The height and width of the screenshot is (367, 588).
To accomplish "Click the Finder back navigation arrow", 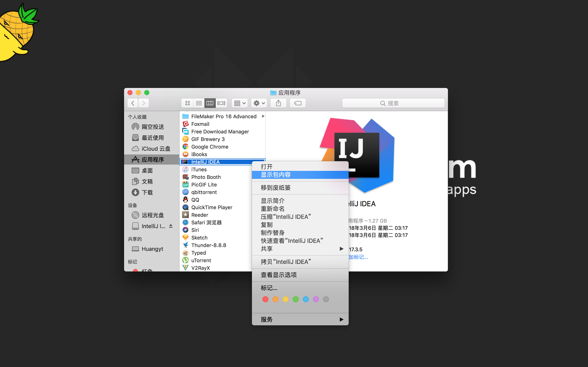I will (x=133, y=103).
